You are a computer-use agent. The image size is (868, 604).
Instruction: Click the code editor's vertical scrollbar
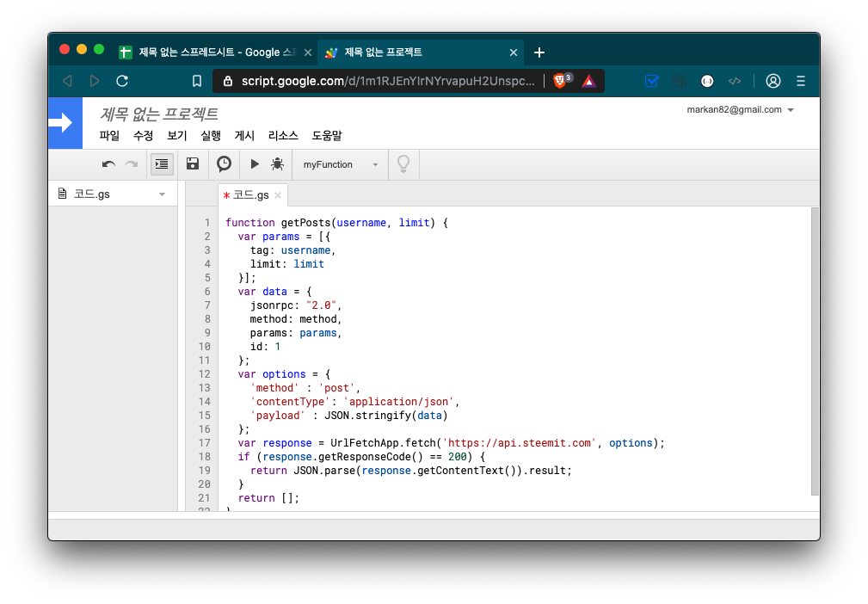pos(815,351)
